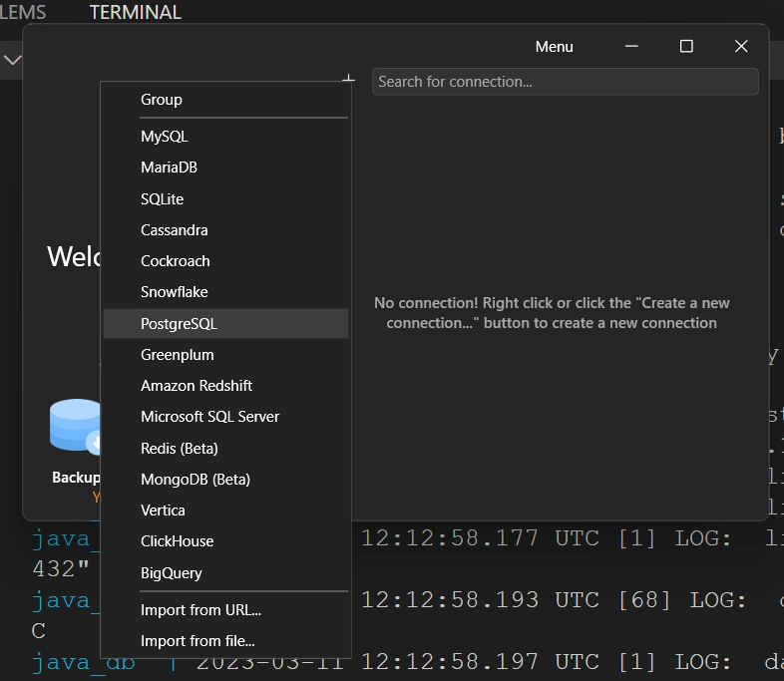
Task: Switch to the TERMINAL tab
Action: click(136, 12)
